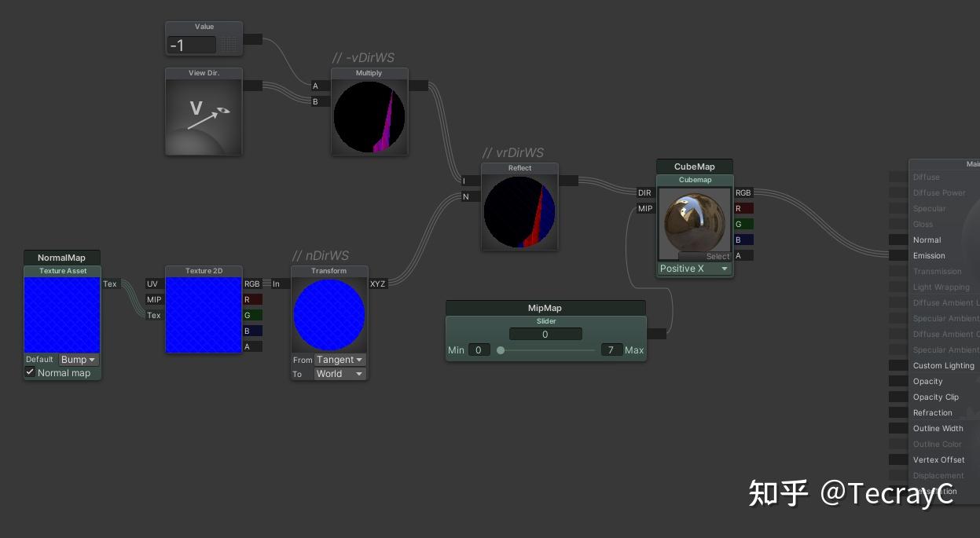The width and height of the screenshot is (980, 538).
Task: Click the green G output port on Texture 2D
Action: point(252,315)
